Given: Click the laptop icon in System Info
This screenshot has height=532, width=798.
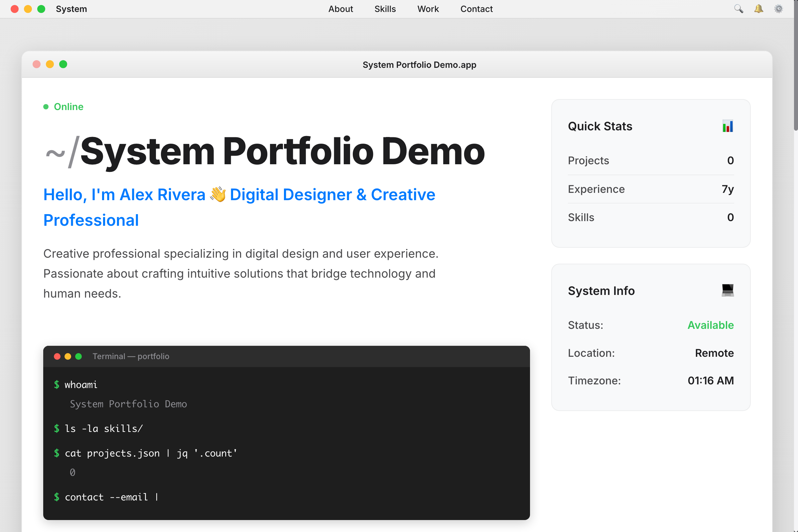Looking at the screenshot, I should pyautogui.click(x=728, y=290).
